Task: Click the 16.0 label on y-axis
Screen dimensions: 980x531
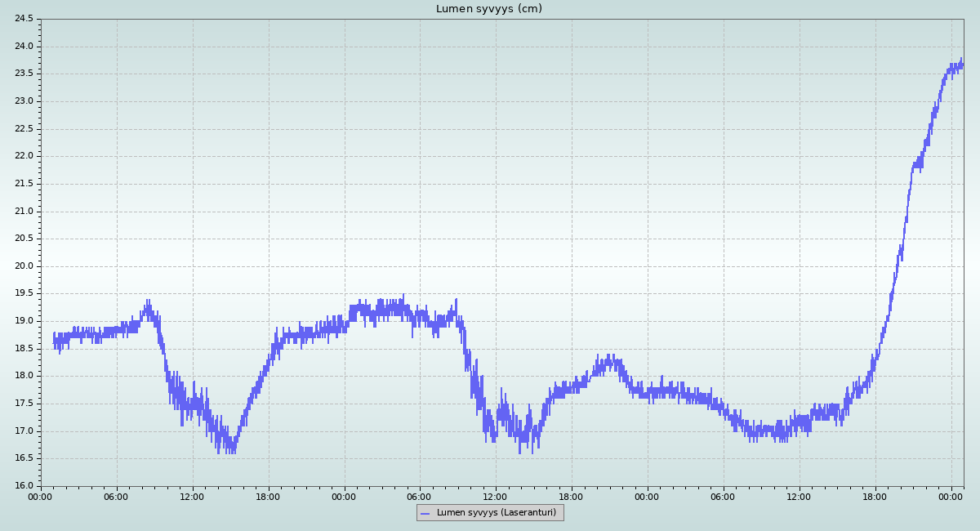Action: pos(24,486)
